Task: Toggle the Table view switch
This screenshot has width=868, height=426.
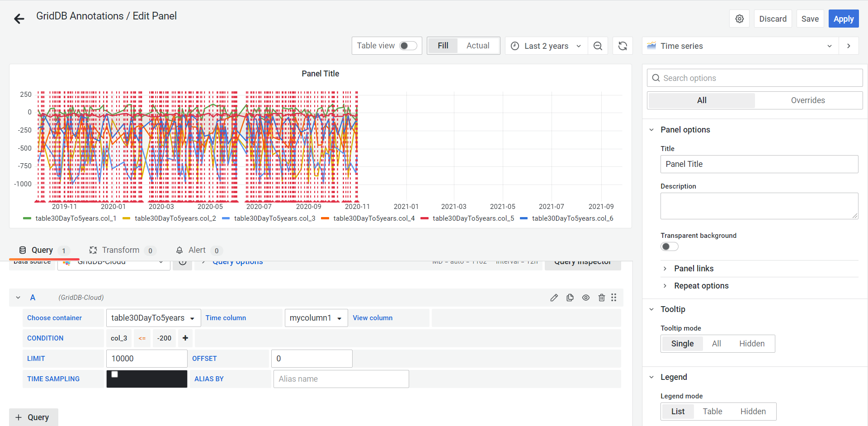Action: point(408,46)
